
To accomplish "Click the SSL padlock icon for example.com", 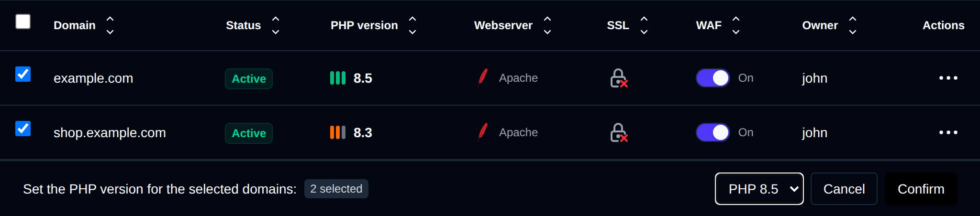I will pos(619,78).
